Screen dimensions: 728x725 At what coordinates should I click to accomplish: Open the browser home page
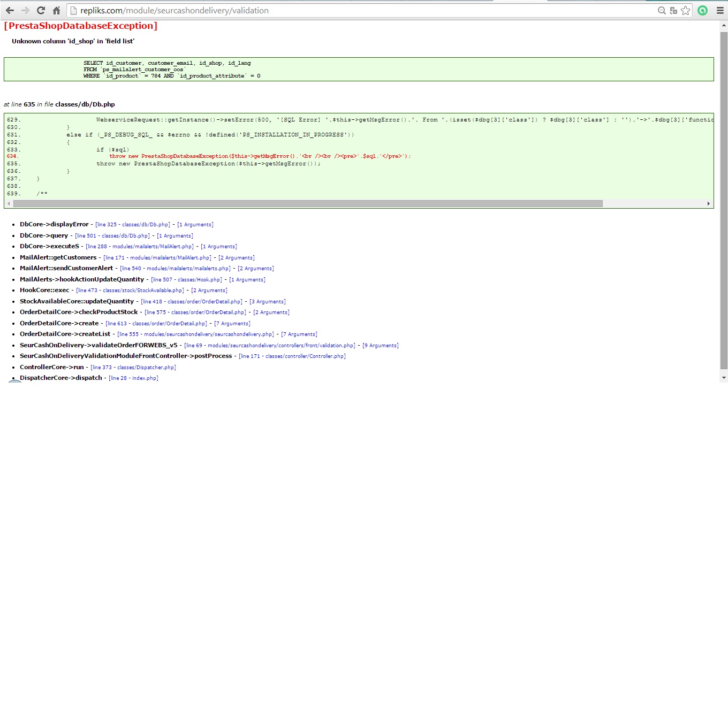coord(56,10)
